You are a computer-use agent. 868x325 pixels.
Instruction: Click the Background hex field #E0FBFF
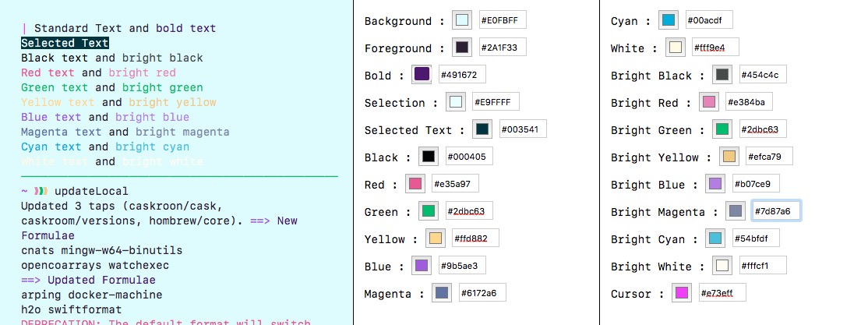[503, 20]
